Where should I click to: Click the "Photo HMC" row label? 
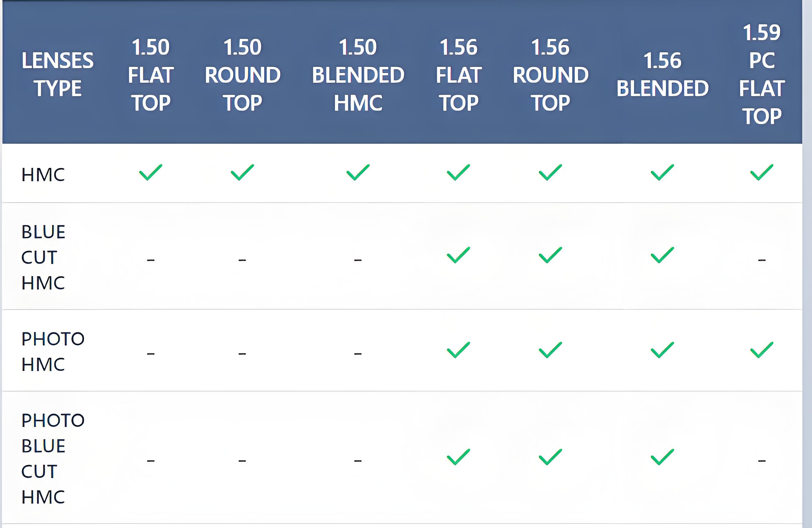[x=53, y=351]
